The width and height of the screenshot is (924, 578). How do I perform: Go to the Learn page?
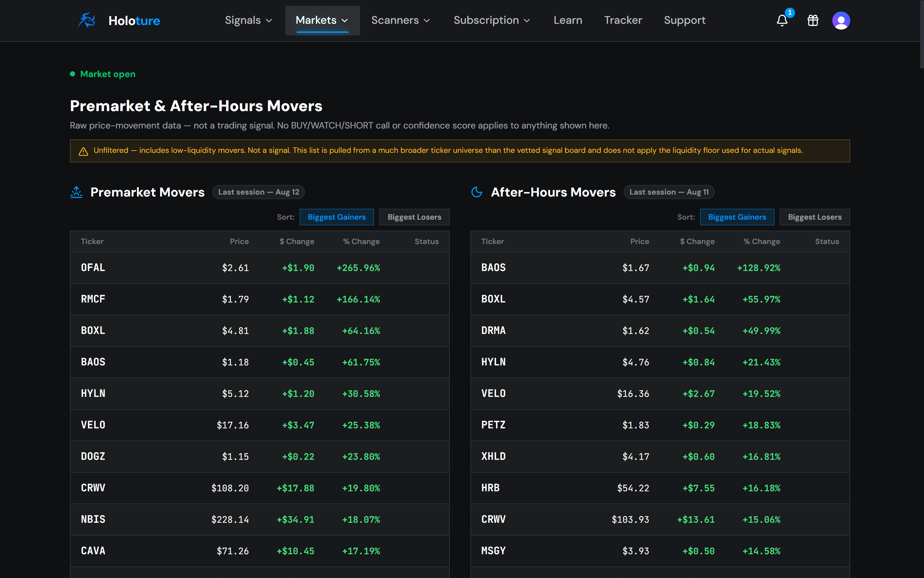coord(568,20)
